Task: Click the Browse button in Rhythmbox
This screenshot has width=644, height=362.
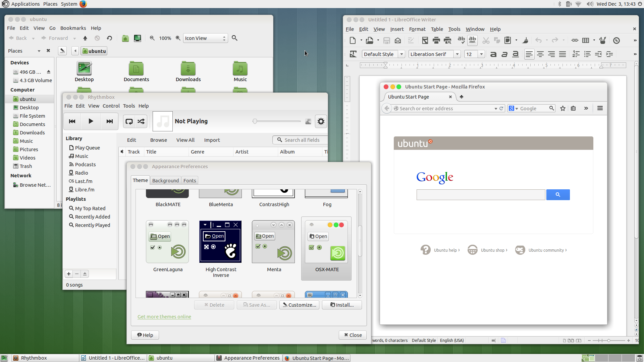Action: click(158, 140)
